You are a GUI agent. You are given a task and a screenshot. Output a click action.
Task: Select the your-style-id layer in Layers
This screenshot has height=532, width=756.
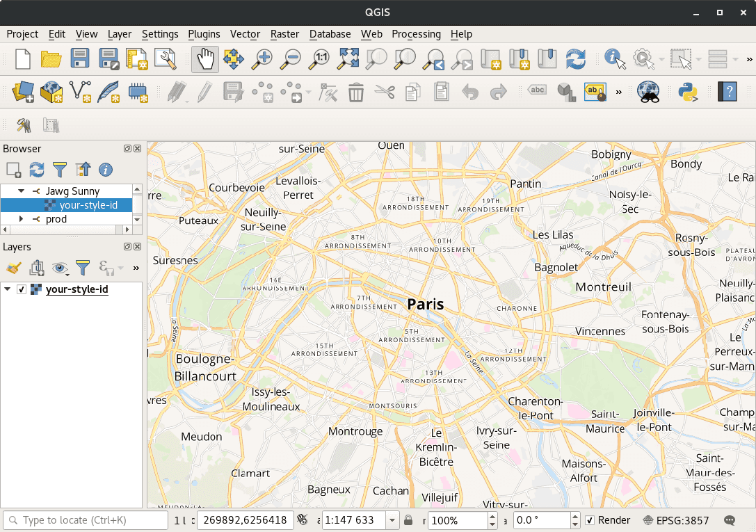tap(77, 289)
